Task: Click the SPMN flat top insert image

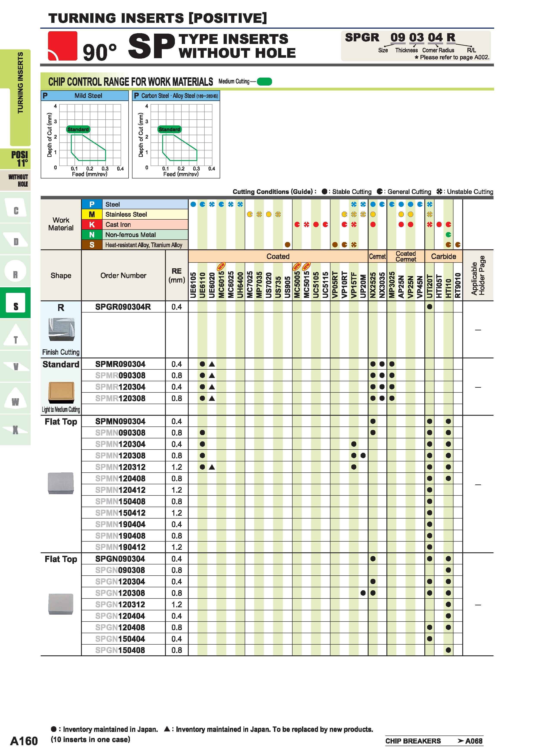Action: point(61,483)
